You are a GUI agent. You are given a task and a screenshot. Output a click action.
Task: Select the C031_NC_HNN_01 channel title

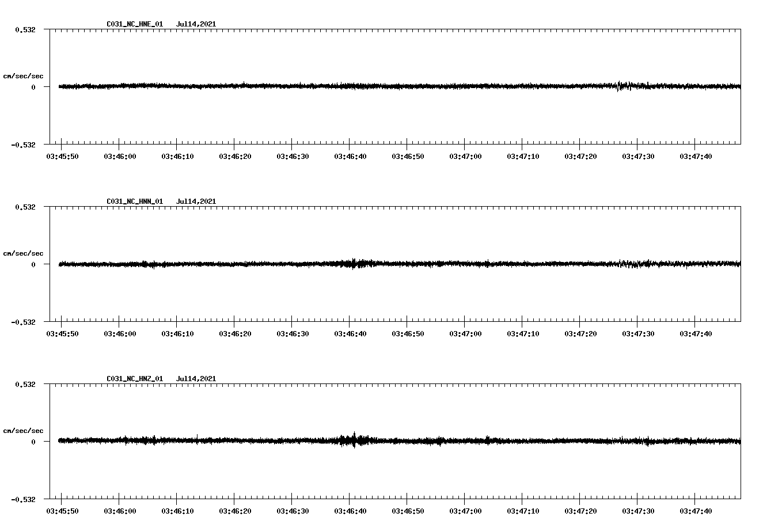pyautogui.click(x=134, y=201)
